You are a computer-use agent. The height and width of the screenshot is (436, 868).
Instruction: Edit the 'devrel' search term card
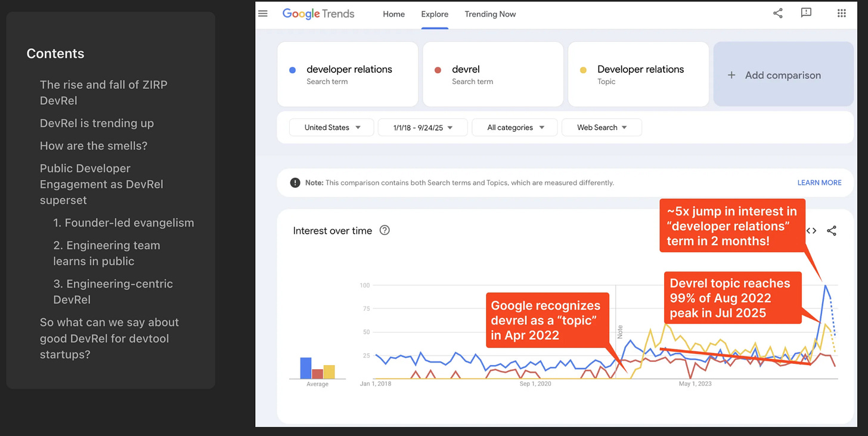(x=493, y=74)
